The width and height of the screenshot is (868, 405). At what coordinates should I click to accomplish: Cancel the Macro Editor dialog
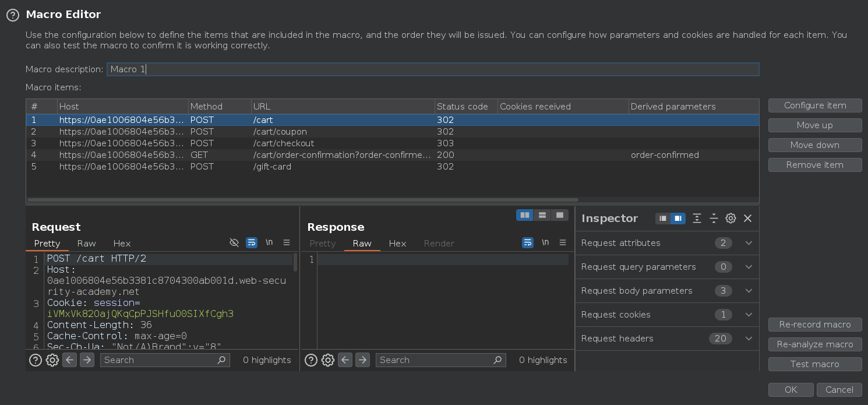coord(839,390)
